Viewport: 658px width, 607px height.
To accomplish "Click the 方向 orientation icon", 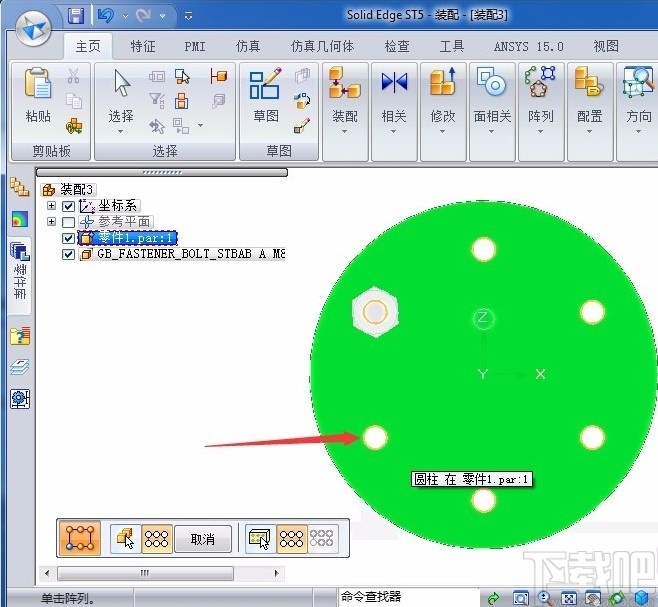I will click(638, 82).
